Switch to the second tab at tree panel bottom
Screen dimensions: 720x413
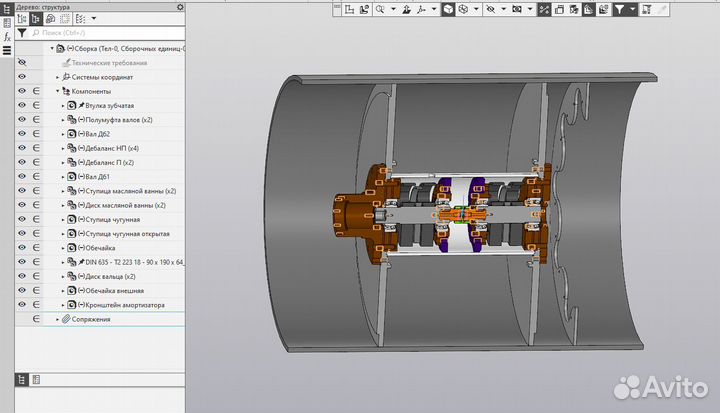coord(36,379)
